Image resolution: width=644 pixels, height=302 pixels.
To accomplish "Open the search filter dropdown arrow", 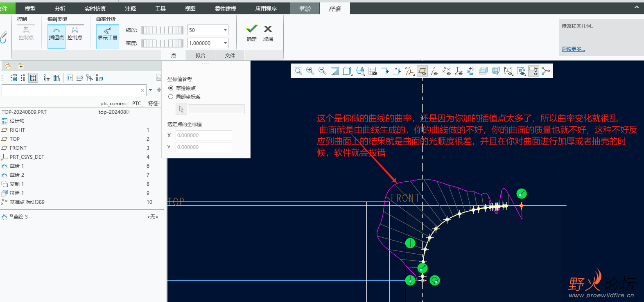I will point(150,90).
